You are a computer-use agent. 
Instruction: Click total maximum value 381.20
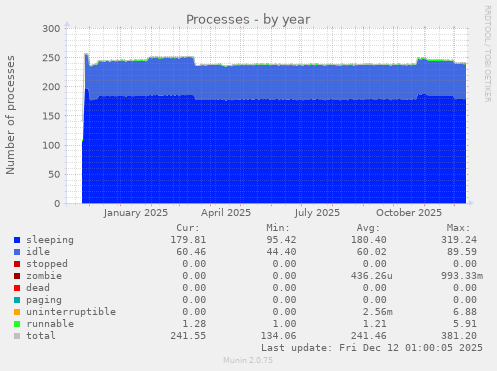459,336
